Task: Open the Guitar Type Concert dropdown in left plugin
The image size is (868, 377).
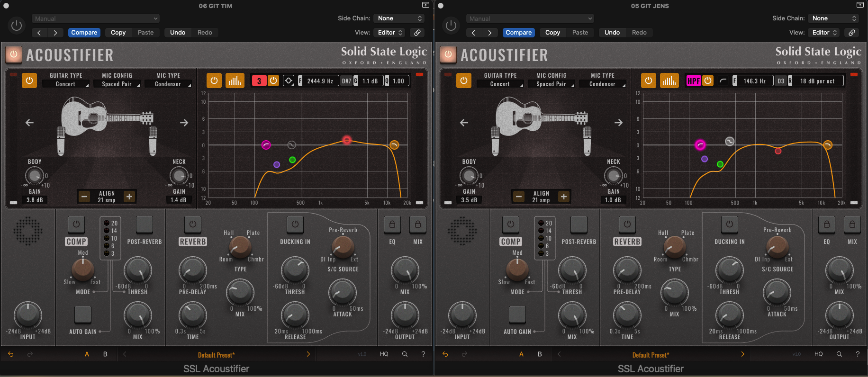Action: point(66,84)
